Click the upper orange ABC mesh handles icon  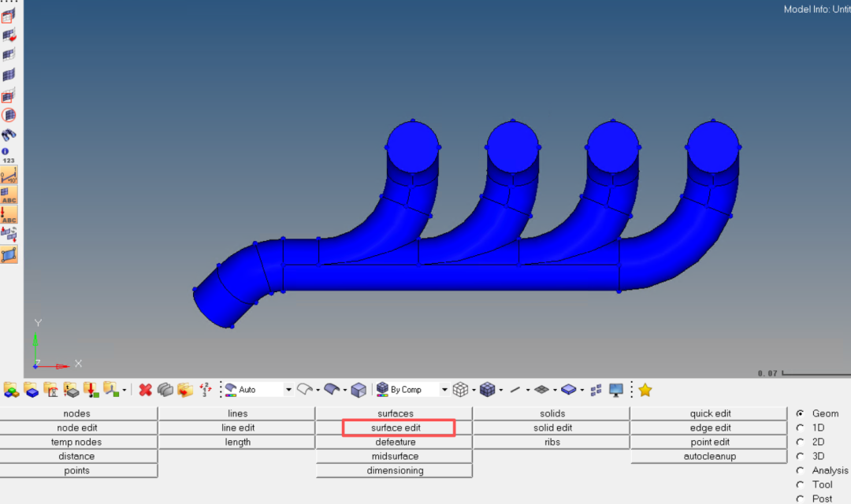pyautogui.click(x=9, y=195)
